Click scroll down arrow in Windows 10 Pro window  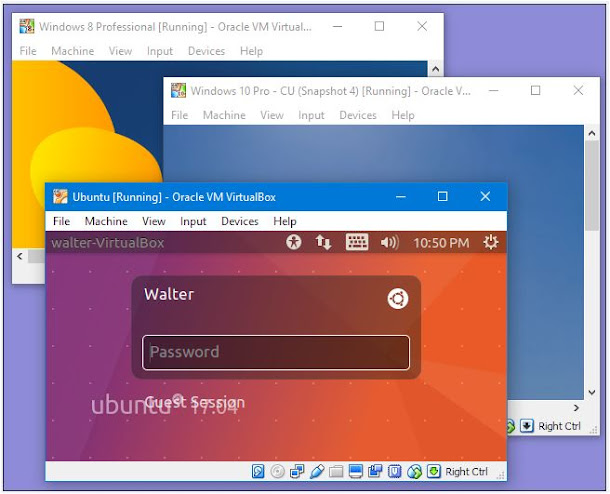pos(592,392)
